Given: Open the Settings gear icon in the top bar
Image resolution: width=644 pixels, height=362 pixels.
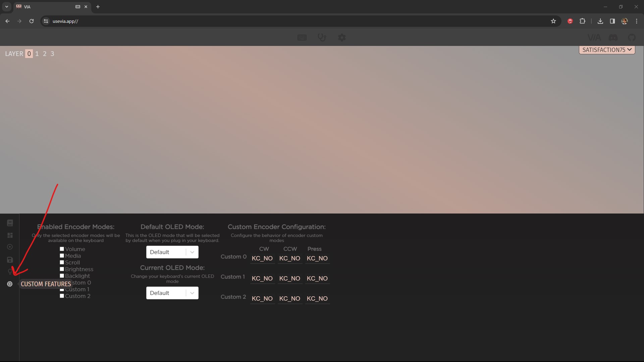Looking at the screenshot, I should [x=342, y=38].
